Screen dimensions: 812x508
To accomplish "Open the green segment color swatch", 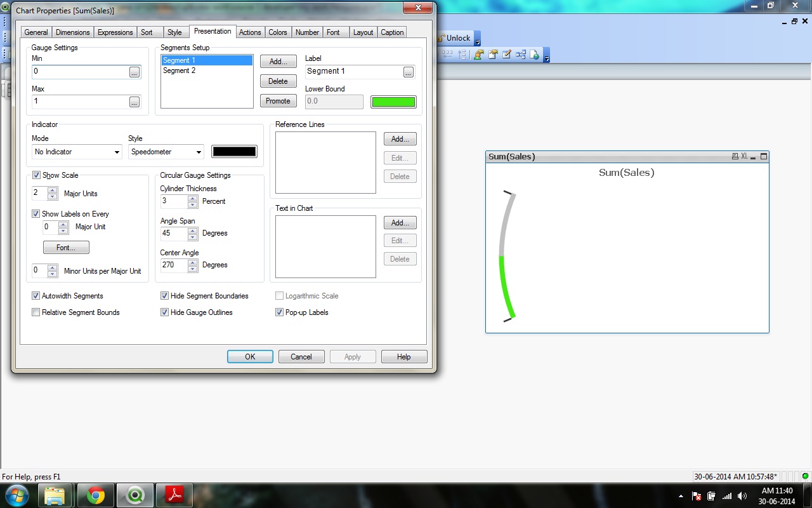I will [x=393, y=102].
